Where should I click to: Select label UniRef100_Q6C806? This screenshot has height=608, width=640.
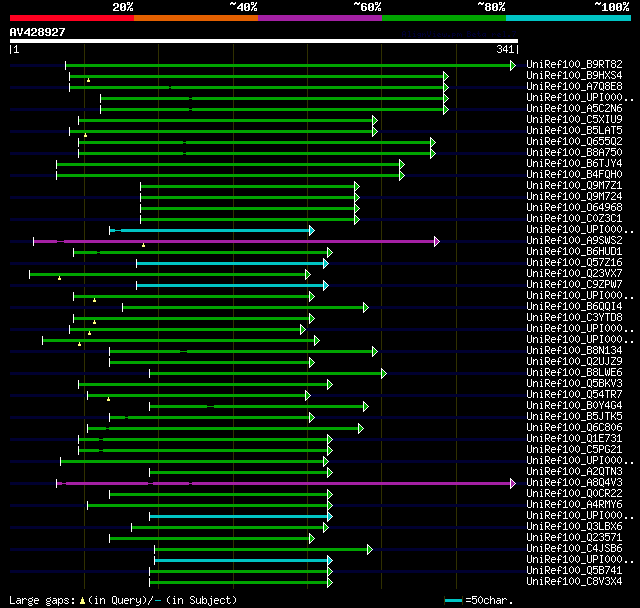click(574, 428)
